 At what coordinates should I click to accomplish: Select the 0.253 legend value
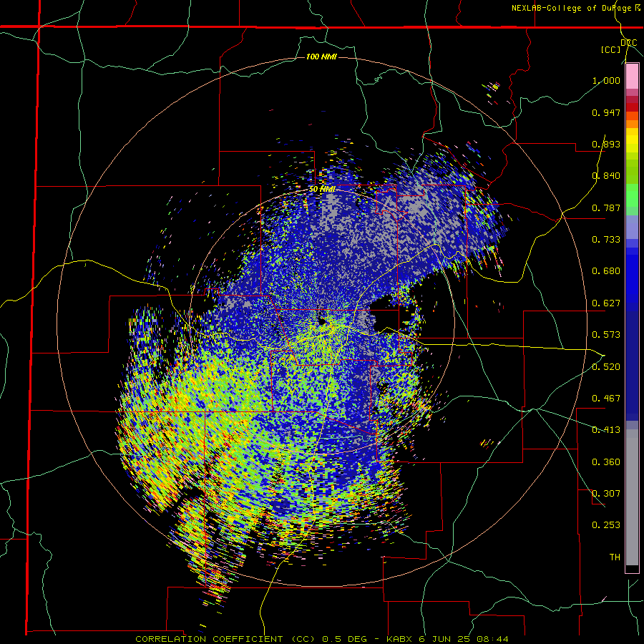(x=606, y=525)
